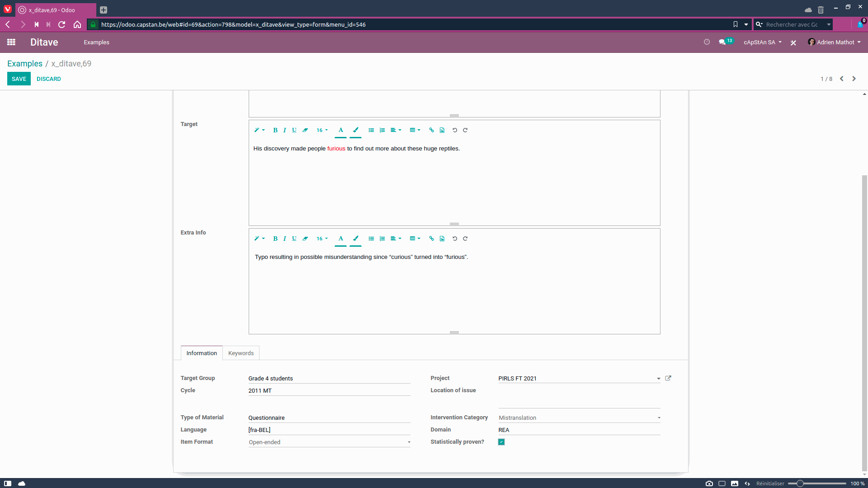Open the font color picker in Target toolbar

[x=341, y=130]
